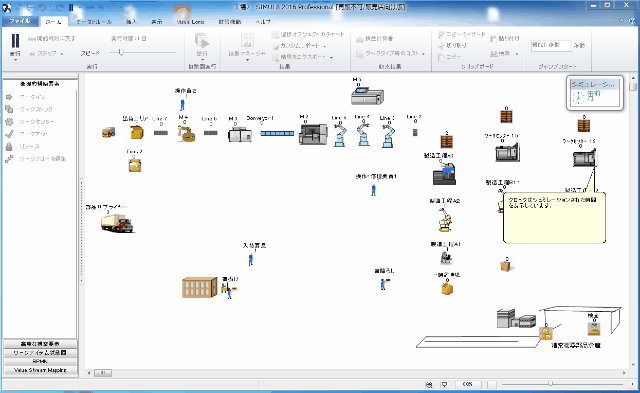Adjust the simulation Speed slider
Screen dimensions: 640x393
[x=121, y=52]
